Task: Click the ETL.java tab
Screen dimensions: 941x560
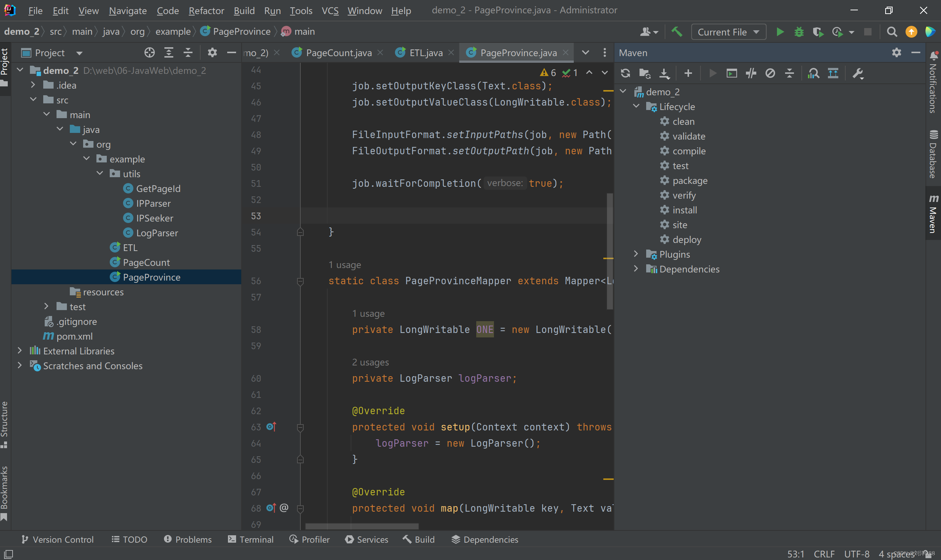Action: [x=426, y=53]
